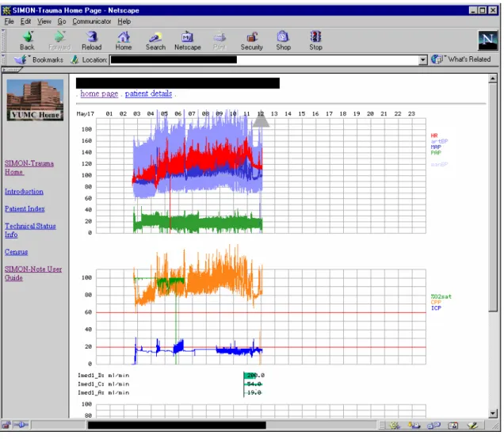Click the gray triangle time marker
The width and height of the screenshot is (504, 439).
pos(261,120)
